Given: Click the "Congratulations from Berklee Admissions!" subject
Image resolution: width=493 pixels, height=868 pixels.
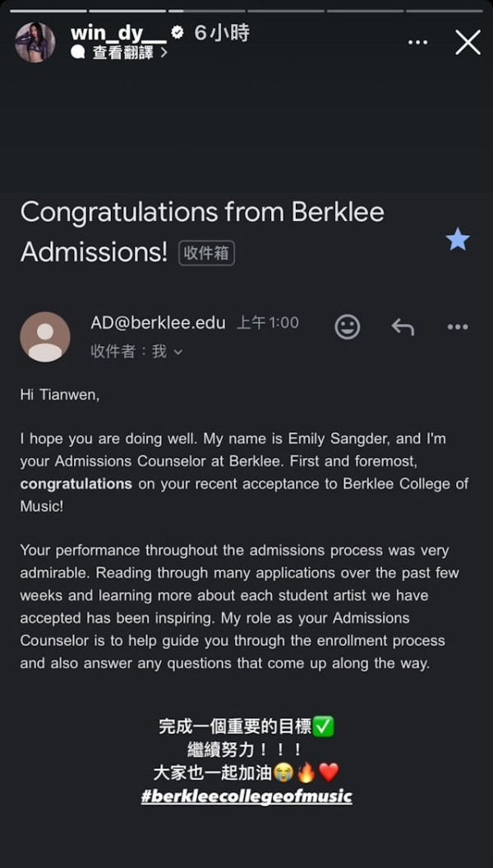Looking at the screenshot, I should (202, 231).
